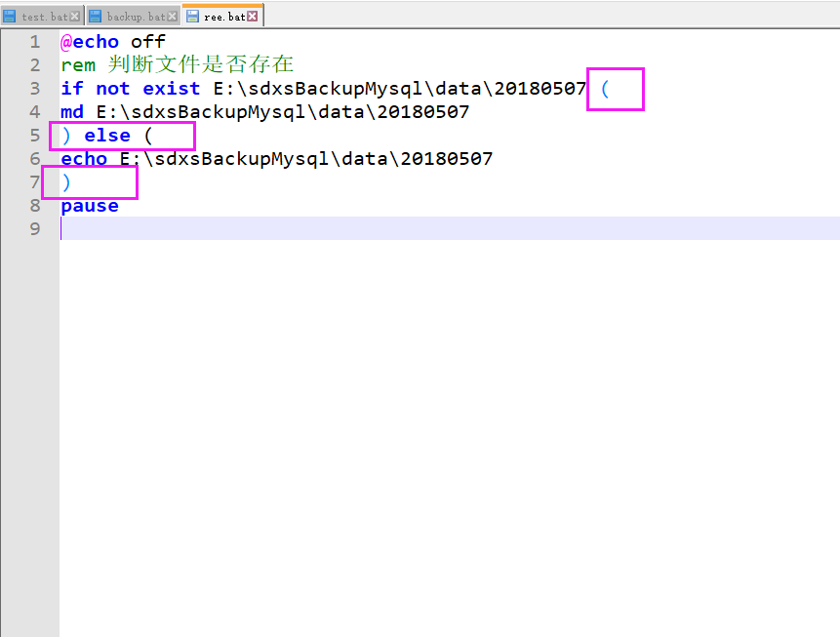The width and height of the screenshot is (840, 637).
Task: Click the path after 'md' on line 4
Action: click(x=283, y=112)
